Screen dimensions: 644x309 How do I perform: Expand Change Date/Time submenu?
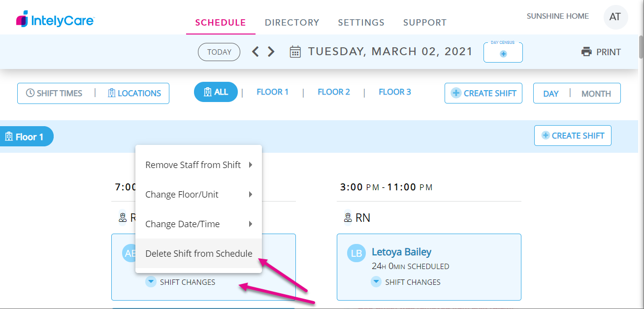pos(198,224)
